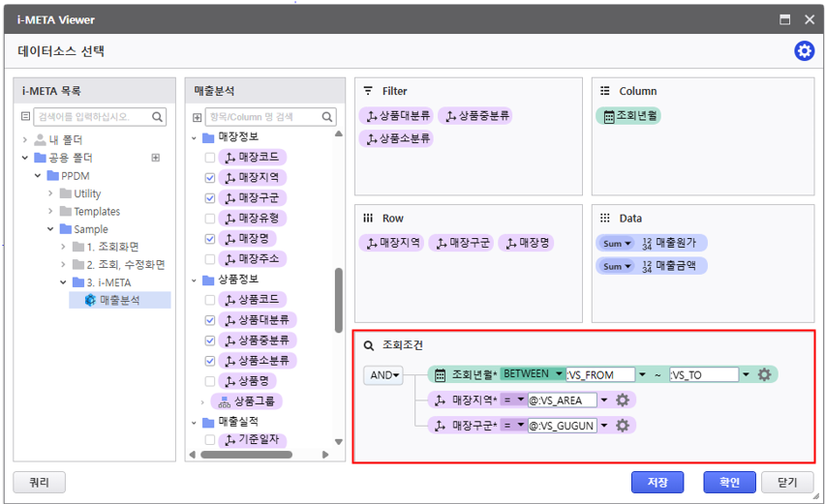Click expand-all icon left of column search box
This screenshot has width=825, height=504.
point(198,117)
